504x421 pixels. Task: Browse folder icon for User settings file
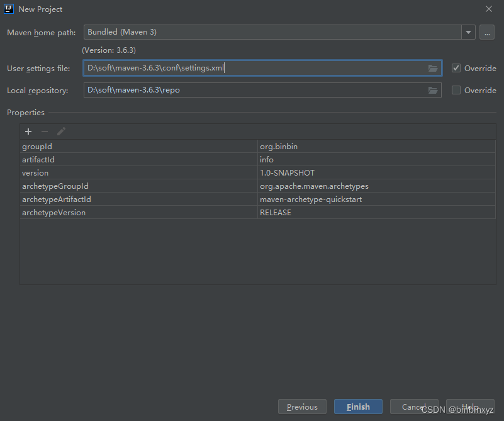coord(433,68)
